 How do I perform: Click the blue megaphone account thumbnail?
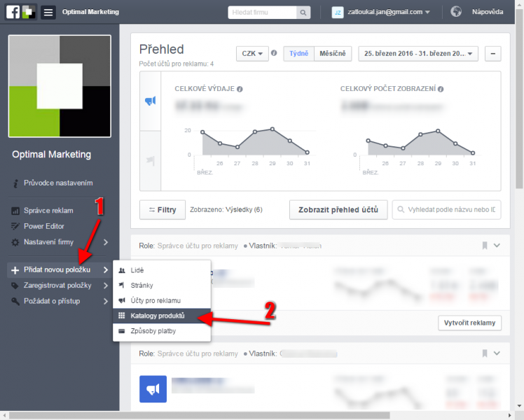click(153, 389)
